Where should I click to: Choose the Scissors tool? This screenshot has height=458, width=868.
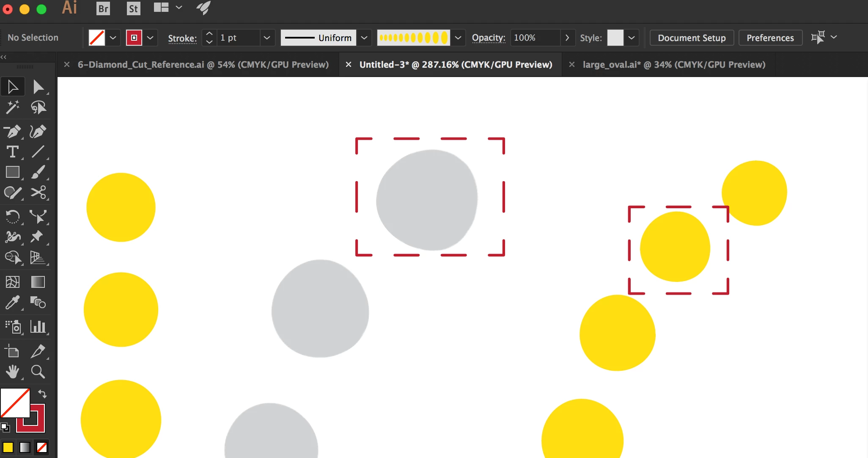click(x=38, y=193)
